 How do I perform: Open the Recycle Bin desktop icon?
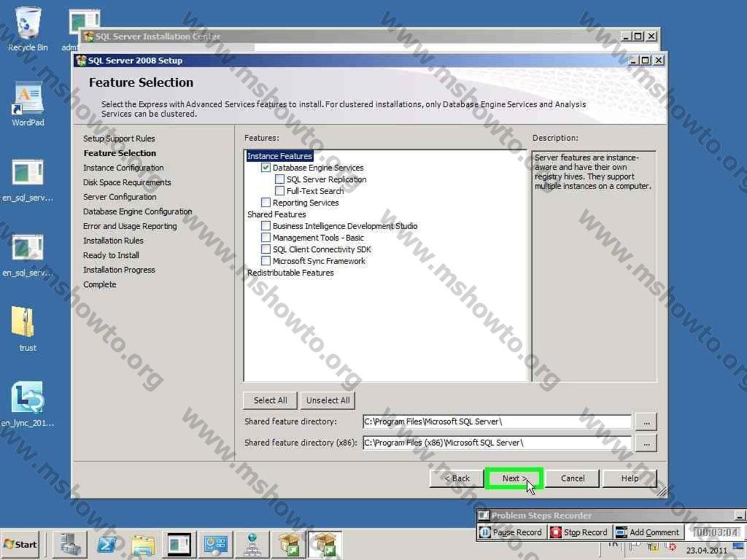[27, 28]
